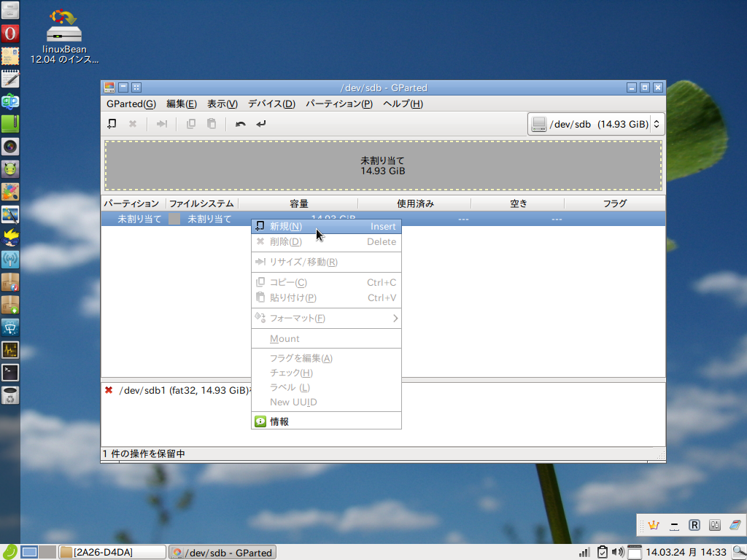Open the trash can in the dock
Viewport: 747px width, 560px height.
point(10,395)
